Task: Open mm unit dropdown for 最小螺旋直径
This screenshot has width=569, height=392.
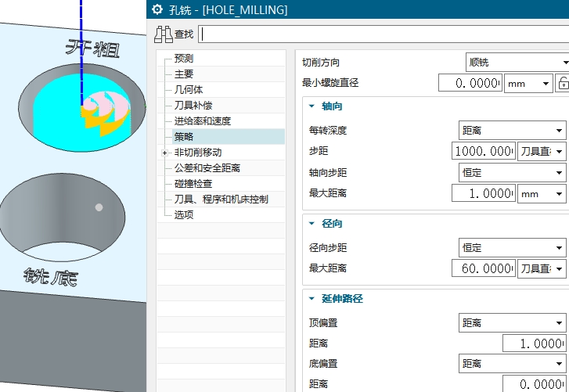Action: click(529, 84)
